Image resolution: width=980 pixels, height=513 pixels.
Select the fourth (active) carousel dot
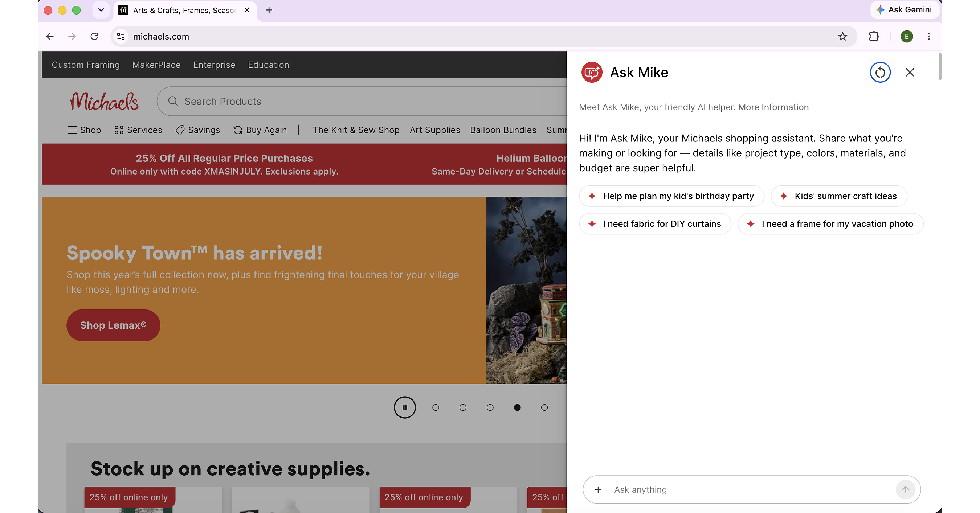click(x=517, y=407)
